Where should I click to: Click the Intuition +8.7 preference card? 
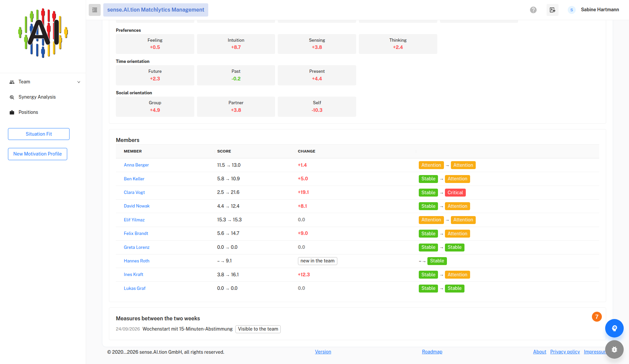[236, 44]
